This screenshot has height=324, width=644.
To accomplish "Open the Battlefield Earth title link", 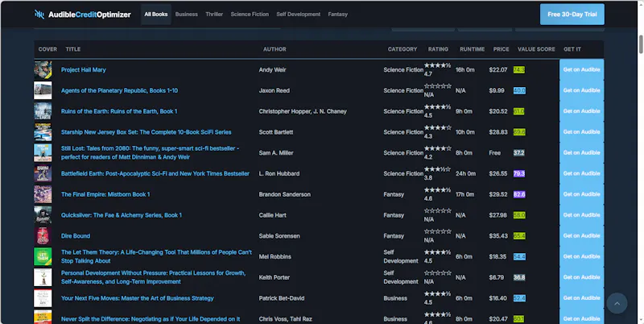I will click(155, 173).
